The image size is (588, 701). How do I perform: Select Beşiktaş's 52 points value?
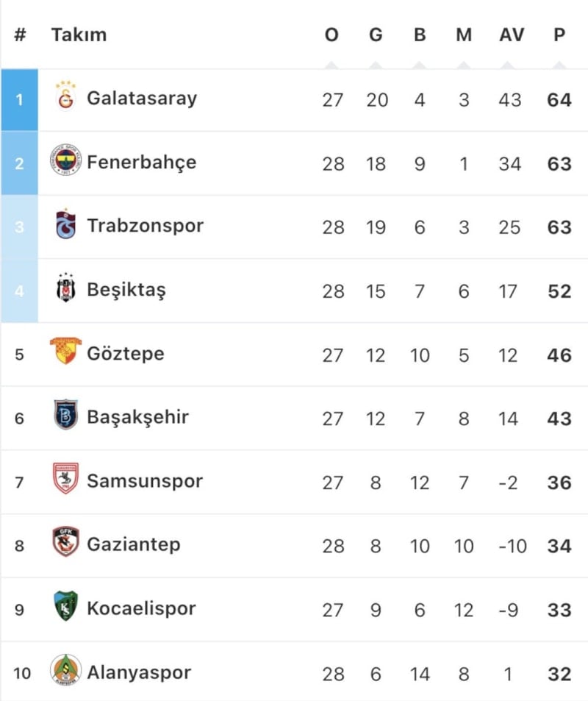pyautogui.click(x=559, y=291)
